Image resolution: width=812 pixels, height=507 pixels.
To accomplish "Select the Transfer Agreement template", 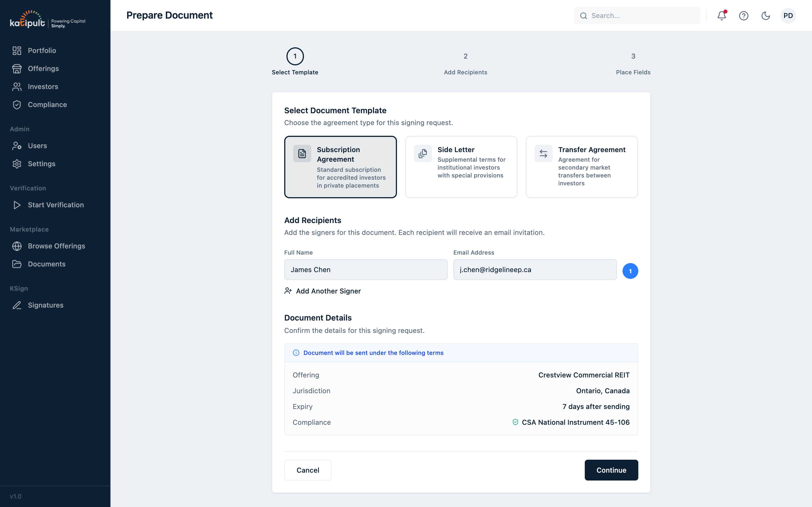I will coord(581,167).
